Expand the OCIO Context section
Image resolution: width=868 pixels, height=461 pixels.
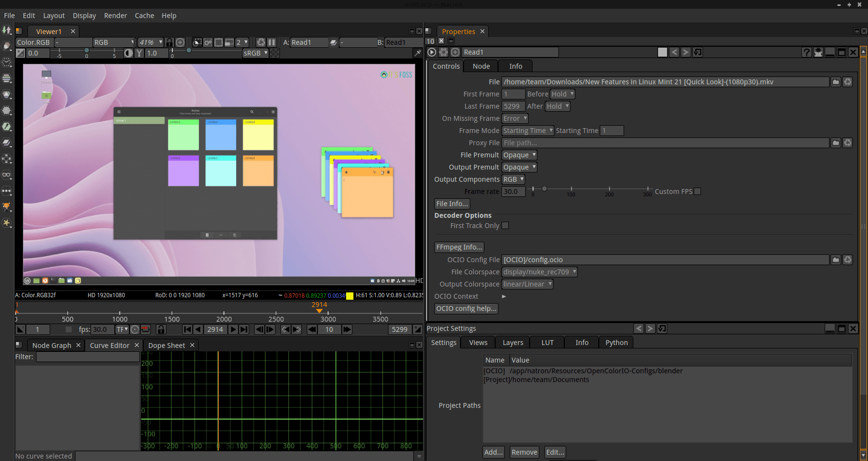[503, 296]
